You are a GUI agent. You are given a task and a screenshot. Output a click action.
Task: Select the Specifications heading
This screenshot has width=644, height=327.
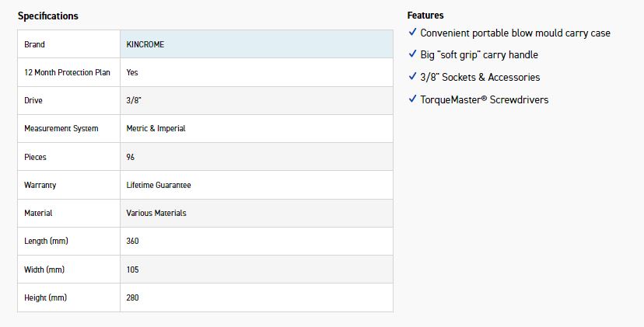48,16
